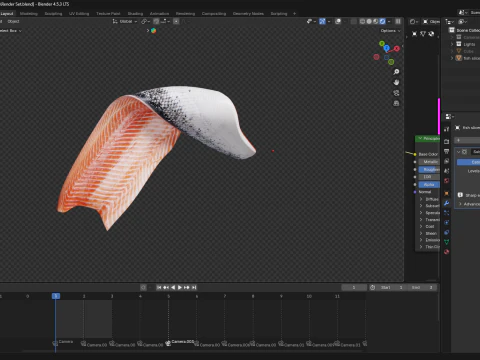Open the Modifiers wrench tab
This screenshot has height=360, width=480.
[447, 203]
